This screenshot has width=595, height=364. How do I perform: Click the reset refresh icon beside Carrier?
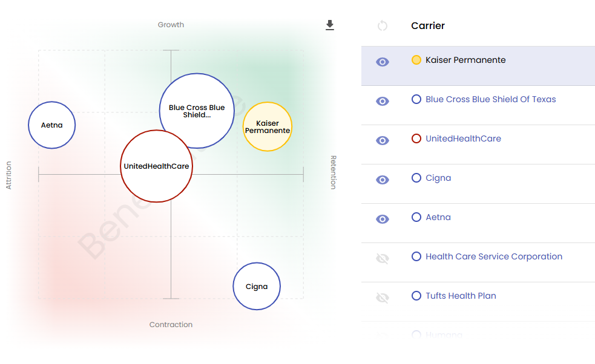tap(382, 25)
